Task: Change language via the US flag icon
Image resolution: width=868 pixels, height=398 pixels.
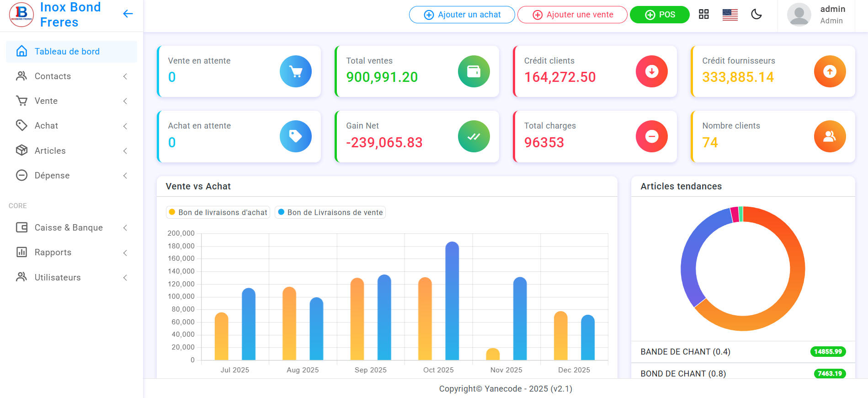Action: (x=730, y=15)
